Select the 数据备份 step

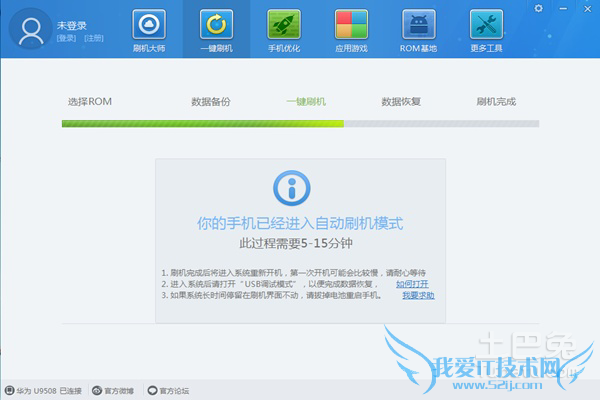211,101
